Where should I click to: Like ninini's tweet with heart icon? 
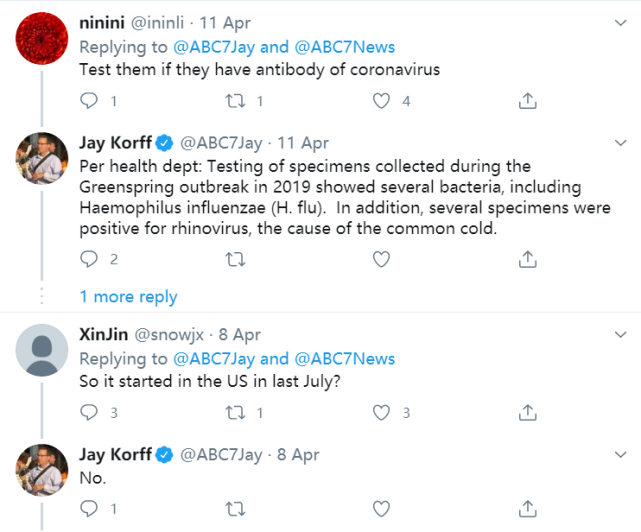point(381,100)
